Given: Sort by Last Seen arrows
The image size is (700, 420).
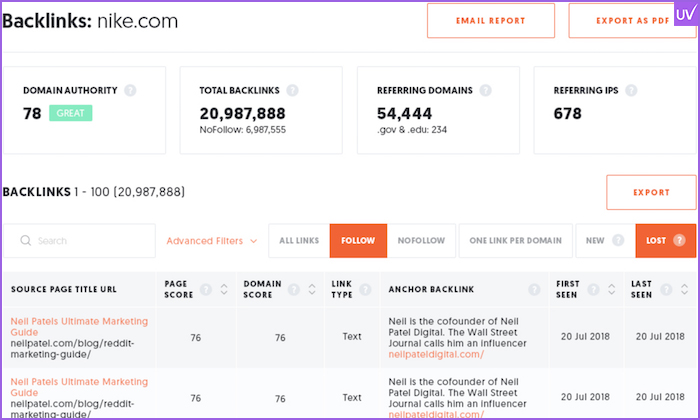Looking at the screenshot, I should pos(684,289).
